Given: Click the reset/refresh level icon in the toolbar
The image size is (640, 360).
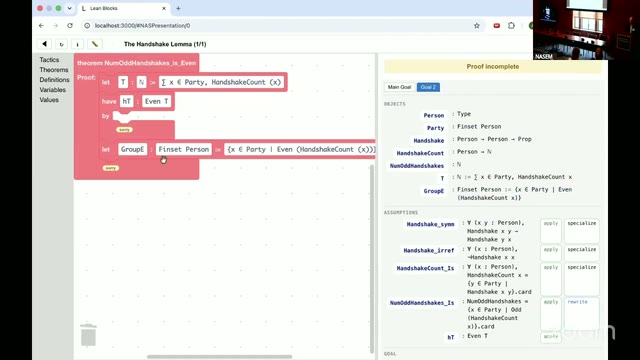Looking at the screenshot, I should pyautogui.click(x=61, y=44).
